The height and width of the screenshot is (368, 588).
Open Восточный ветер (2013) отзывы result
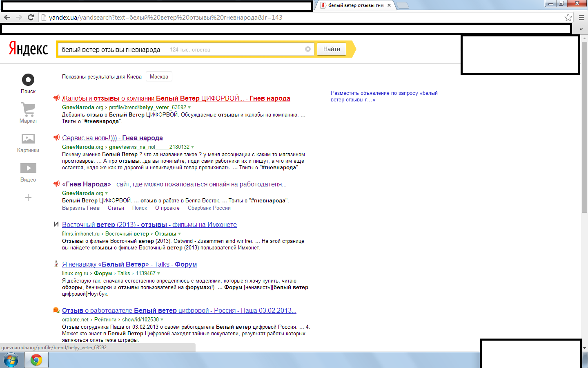149,224
